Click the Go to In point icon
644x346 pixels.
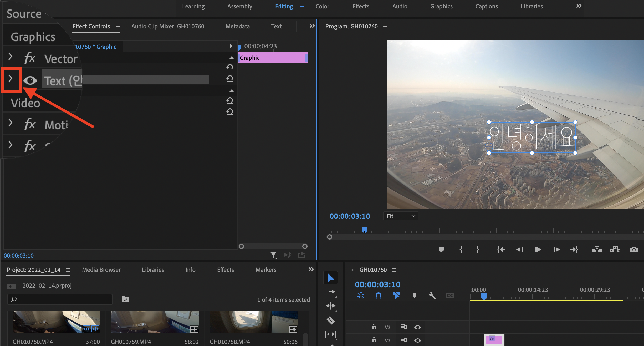click(501, 250)
